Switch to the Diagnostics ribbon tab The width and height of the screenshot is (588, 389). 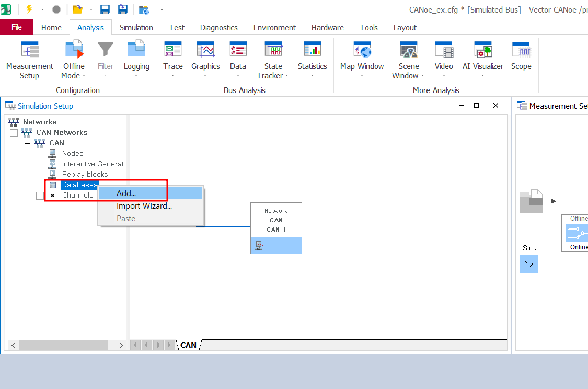click(x=218, y=27)
